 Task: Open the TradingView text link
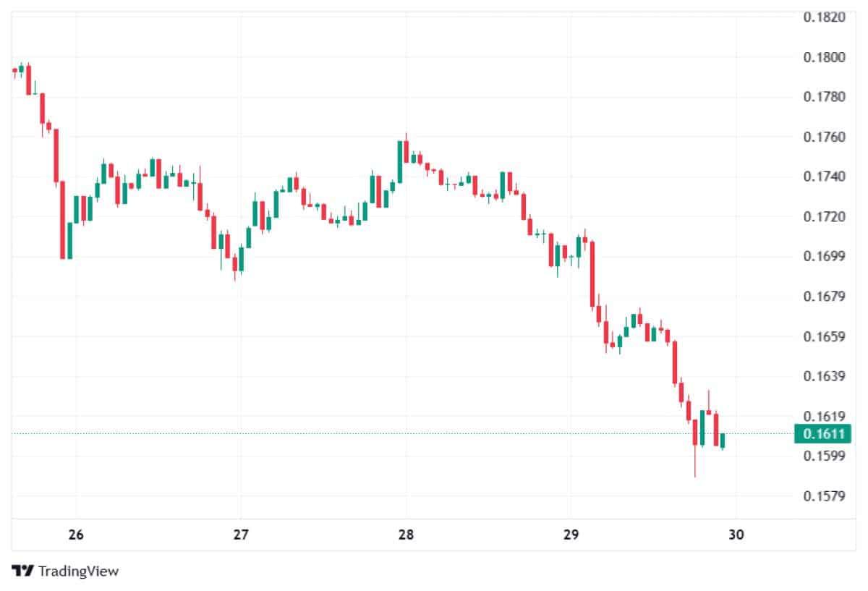point(78,571)
